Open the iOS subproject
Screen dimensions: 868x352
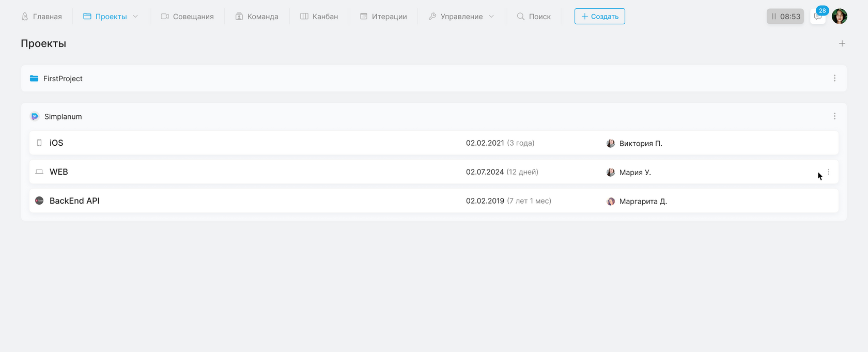[x=56, y=143]
